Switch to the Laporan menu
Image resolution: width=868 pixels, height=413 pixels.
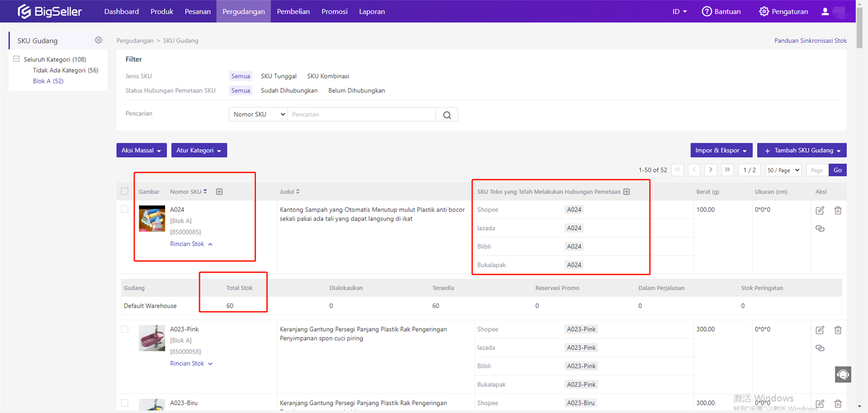tap(371, 11)
